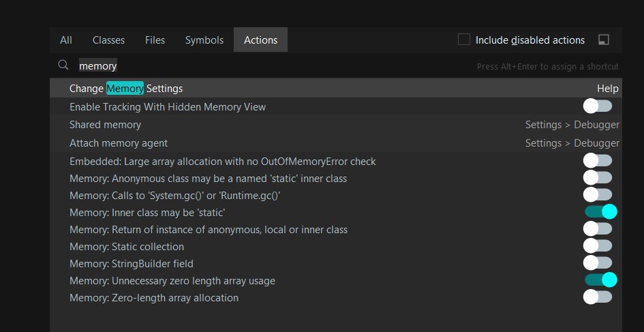644x332 pixels.
Task: Select the Actions tab
Action: coord(260,40)
